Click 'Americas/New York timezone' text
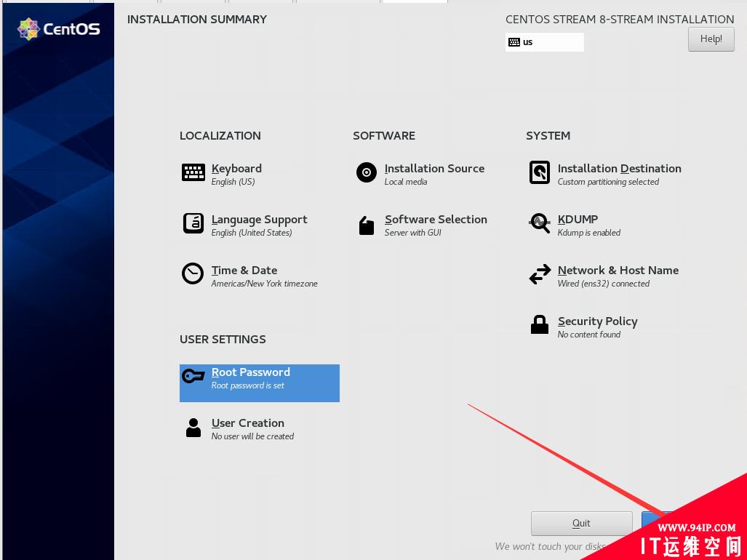The width and height of the screenshot is (747, 560). [x=265, y=284]
